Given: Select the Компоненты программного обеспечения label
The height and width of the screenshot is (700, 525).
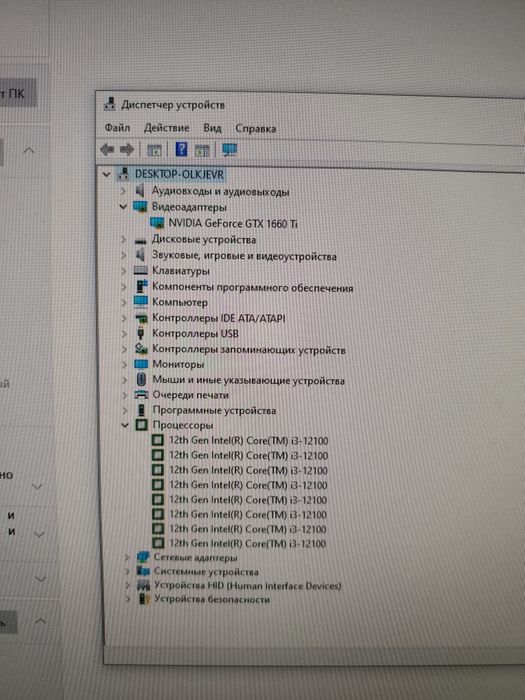Looking at the screenshot, I should tap(253, 288).
